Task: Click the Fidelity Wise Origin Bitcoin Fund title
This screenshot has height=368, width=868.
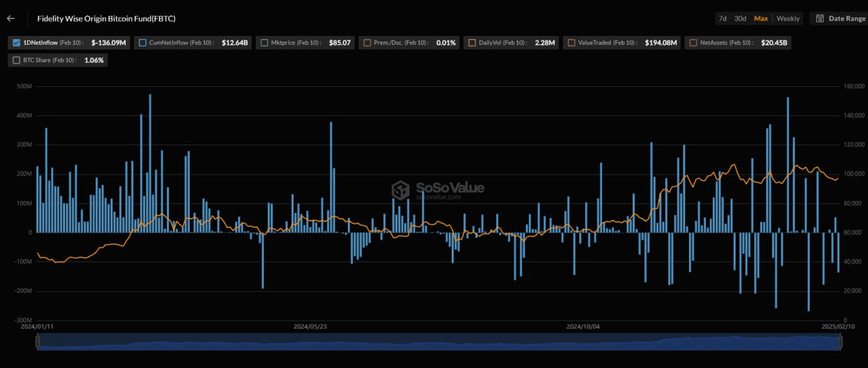Action: (x=106, y=19)
